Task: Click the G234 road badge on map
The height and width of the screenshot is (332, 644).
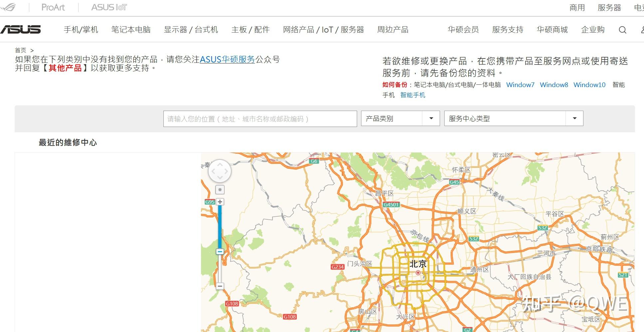Action: pyautogui.click(x=337, y=267)
